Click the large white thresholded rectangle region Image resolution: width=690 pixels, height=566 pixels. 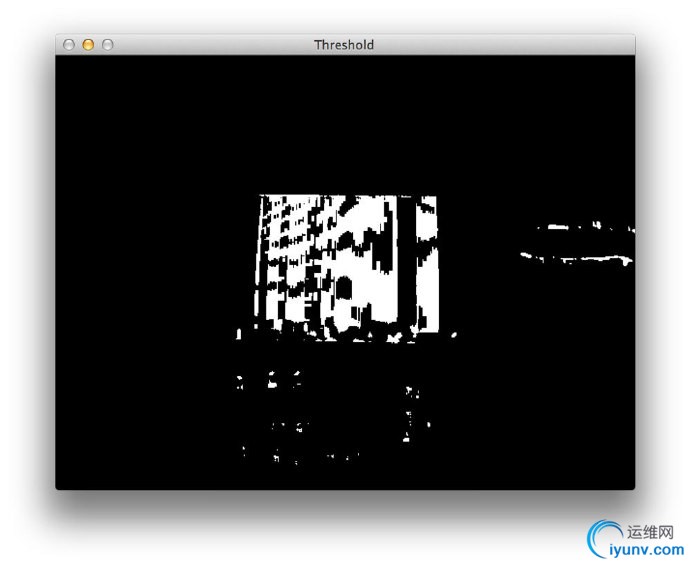coord(347,266)
